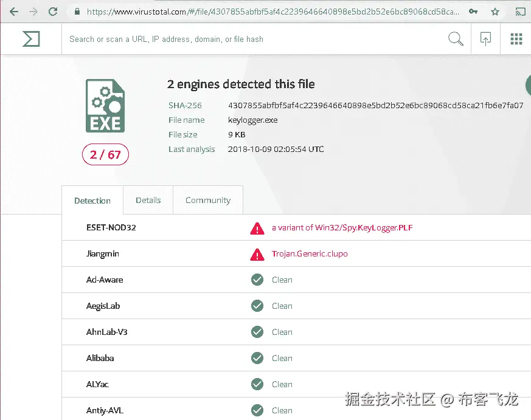Open the apps grid menu icon

pos(516,39)
